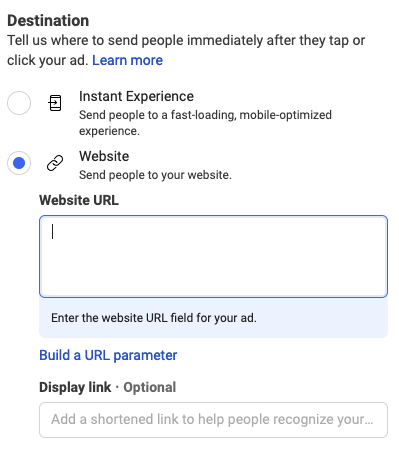Click the 'click your ad.' text before Learn more
Viewport: 399px width, 451px height.
click(48, 61)
